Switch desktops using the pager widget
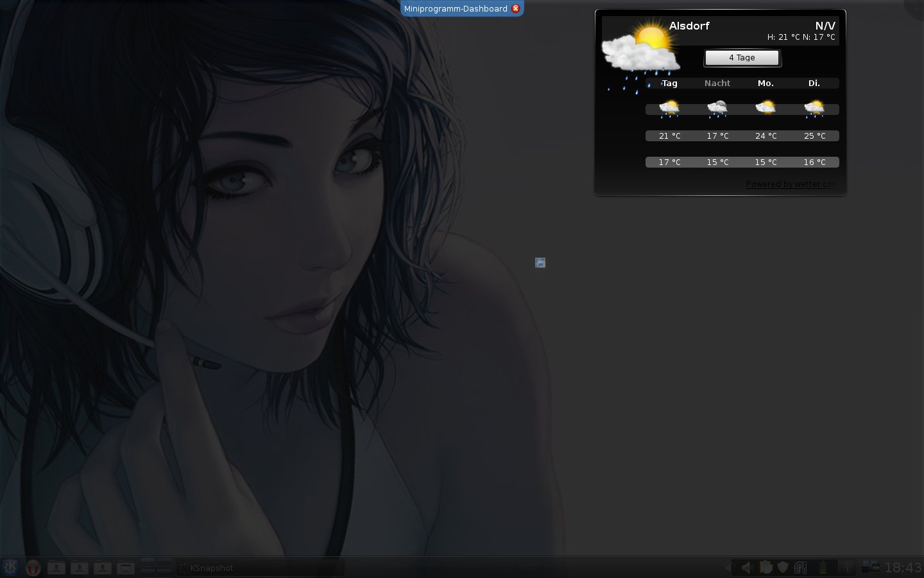The width and height of the screenshot is (924, 578). pos(156,566)
